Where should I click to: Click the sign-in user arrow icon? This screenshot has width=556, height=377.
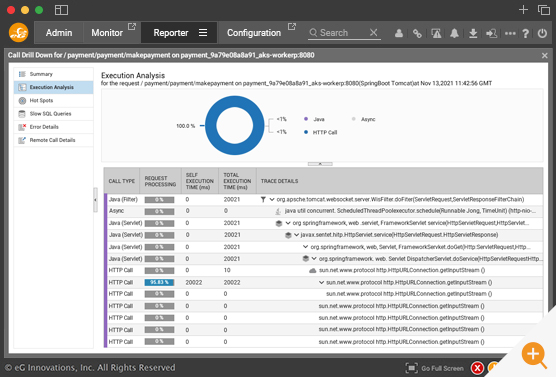coord(491,33)
